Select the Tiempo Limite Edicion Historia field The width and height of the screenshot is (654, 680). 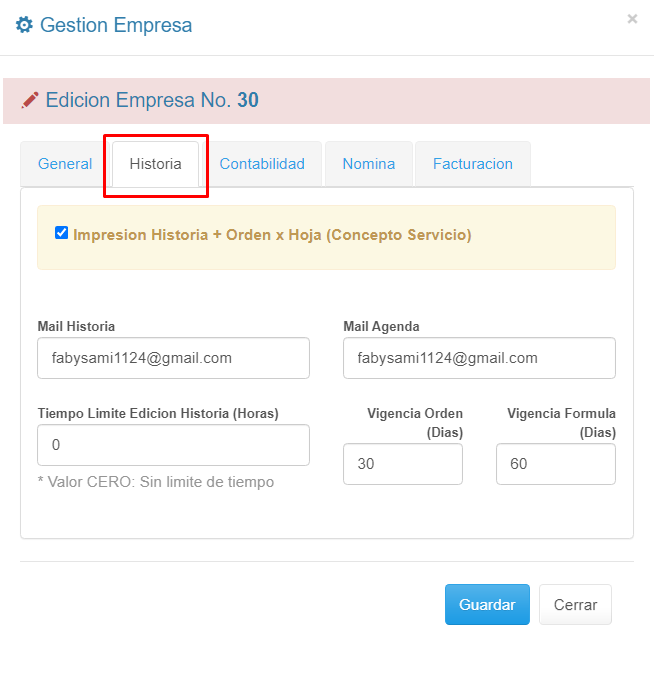[x=173, y=445]
